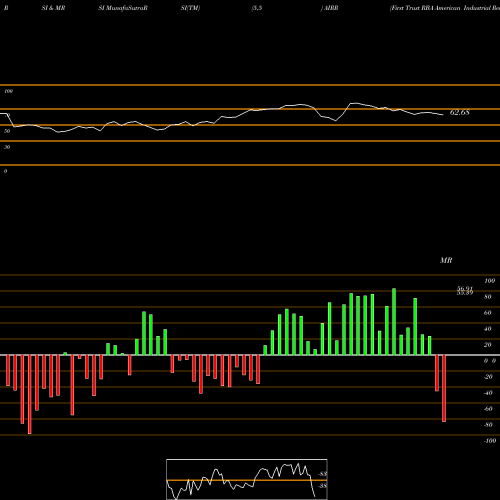Select the last red MR bar at the far right
500x500 pixels.
click(444, 389)
